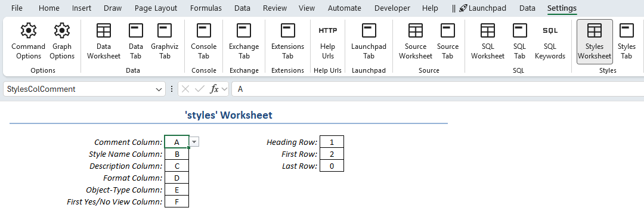Screen dimensions: 644x220
Task: Click the fx insert function icon
Action: point(215,89)
